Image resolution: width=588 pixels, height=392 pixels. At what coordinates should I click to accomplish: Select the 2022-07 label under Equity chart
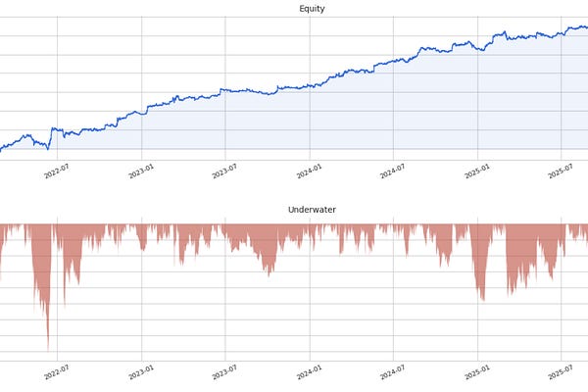point(57,171)
